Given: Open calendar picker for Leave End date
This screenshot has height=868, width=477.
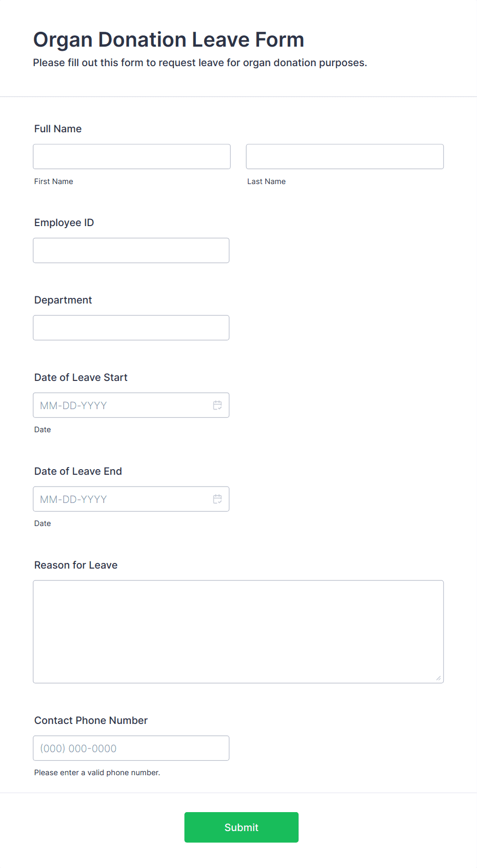Looking at the screenshot, I should tap(217, 499).
